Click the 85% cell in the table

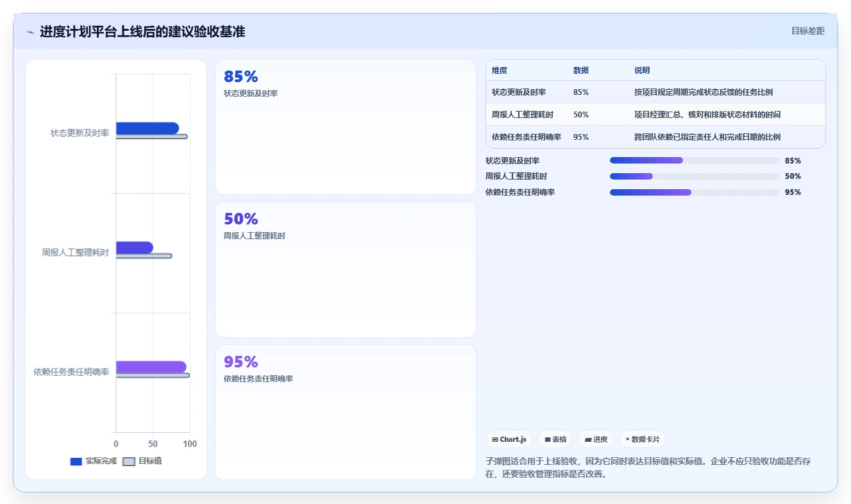581,92
